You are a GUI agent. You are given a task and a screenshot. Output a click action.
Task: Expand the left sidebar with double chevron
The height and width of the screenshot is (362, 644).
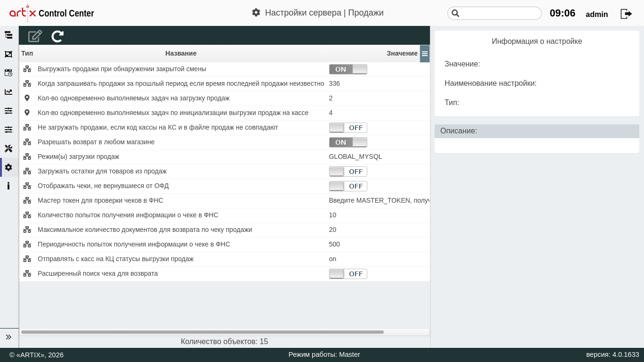coord(8,337)
